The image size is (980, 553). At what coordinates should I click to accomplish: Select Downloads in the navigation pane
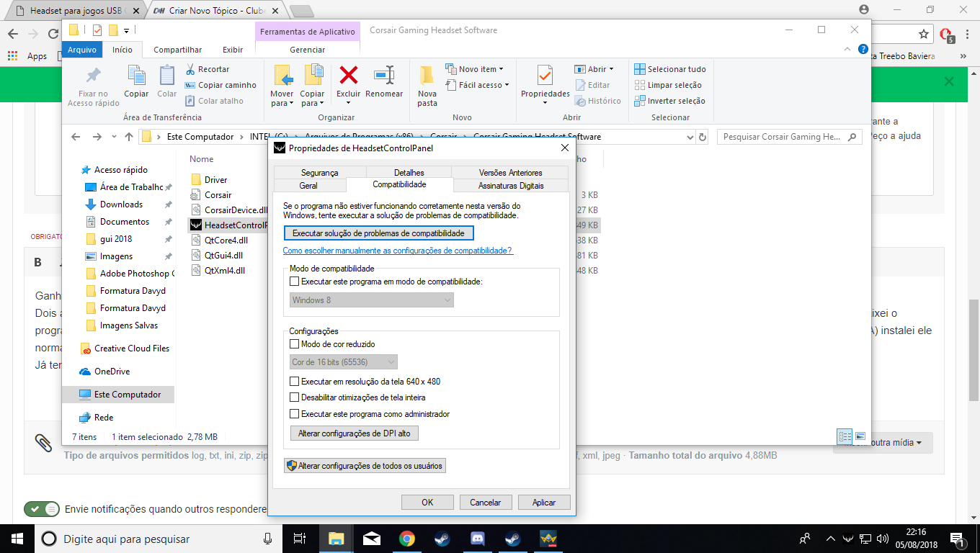point(121,204)
